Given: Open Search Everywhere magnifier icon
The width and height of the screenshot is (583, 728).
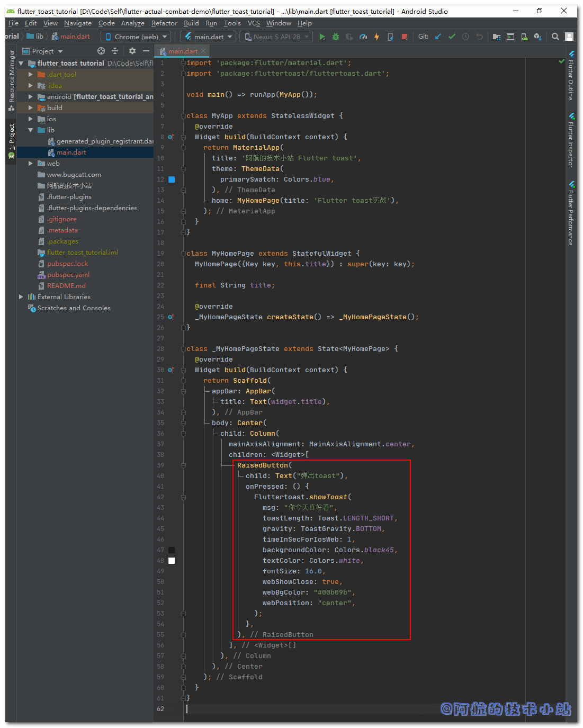Looking at the screenshot, I should pyautogui.click(x=555, y=37).
